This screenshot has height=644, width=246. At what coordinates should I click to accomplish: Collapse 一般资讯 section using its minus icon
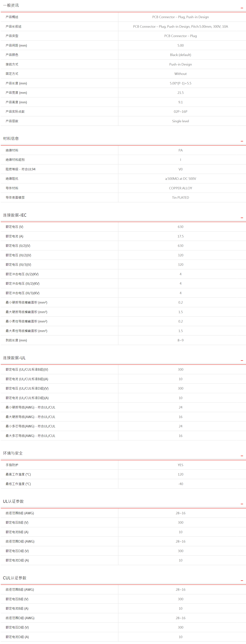(x=241, y=8)
